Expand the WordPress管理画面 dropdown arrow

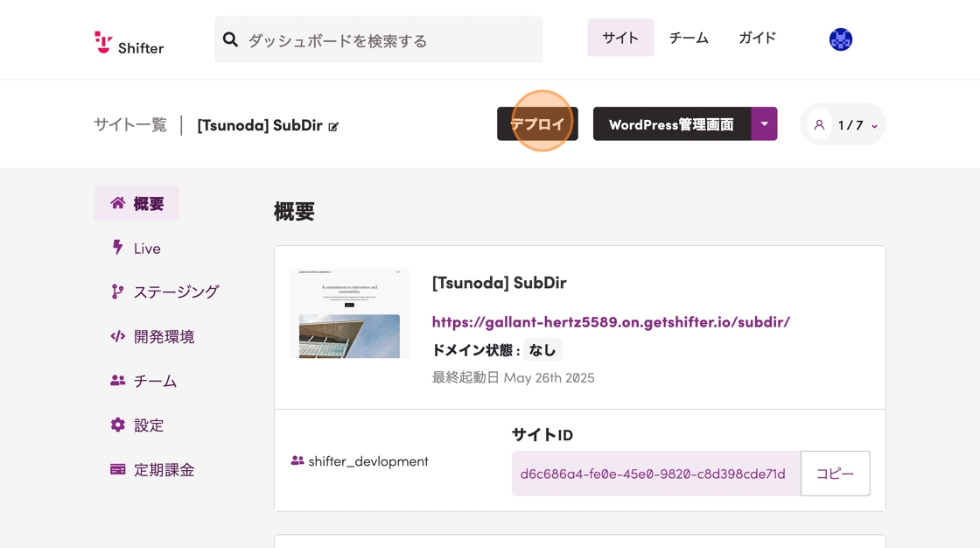(765, 123)
